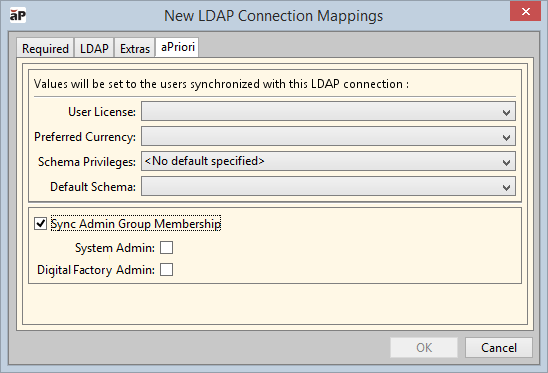Switch to the LDAP tab
This screenshot has width=548, height=373.
(94, 48)
